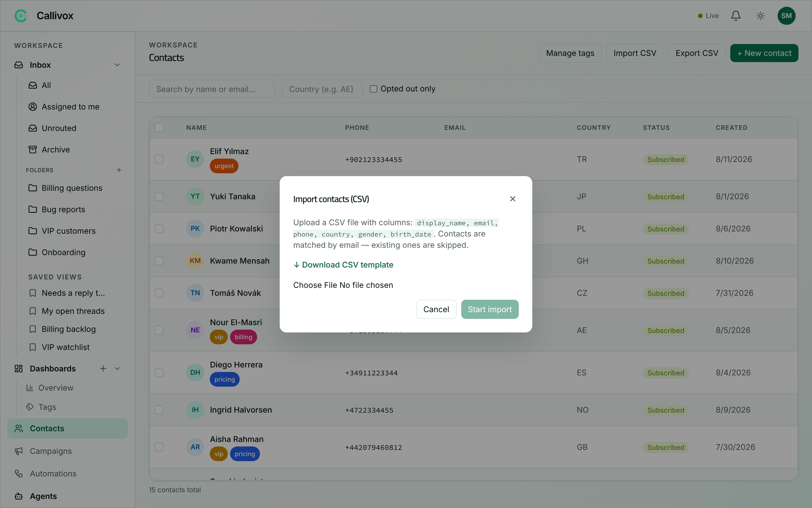Collapse the Dashboards section chevron
Screen dimensions: 812x508
117,369
